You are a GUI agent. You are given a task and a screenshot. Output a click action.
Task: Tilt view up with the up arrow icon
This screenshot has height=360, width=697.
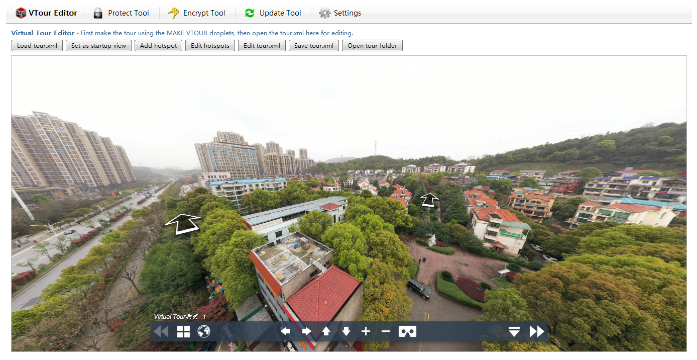[x=326, y=332]
